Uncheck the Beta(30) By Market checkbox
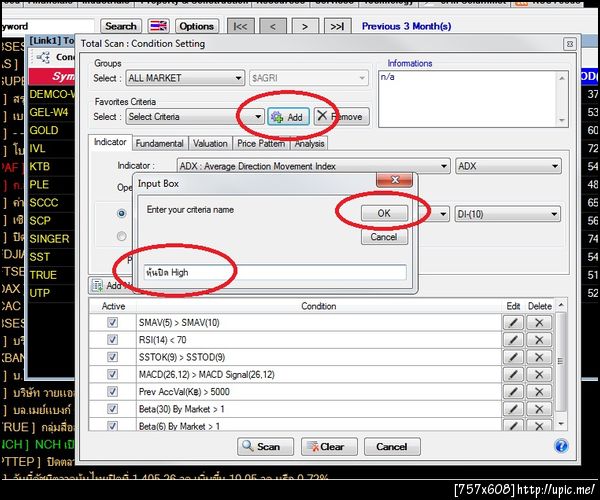Screen dimensions: 600x500 [x=112, y=409]
